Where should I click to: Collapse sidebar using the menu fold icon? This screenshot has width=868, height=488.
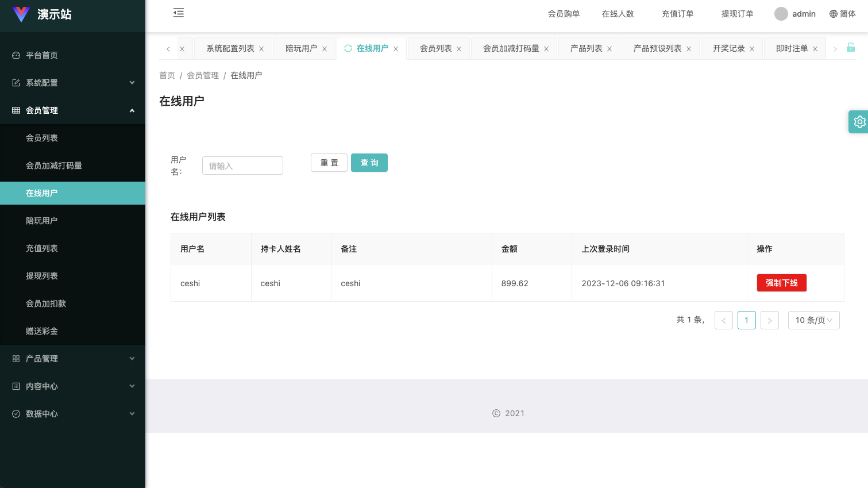click(179, 13)
